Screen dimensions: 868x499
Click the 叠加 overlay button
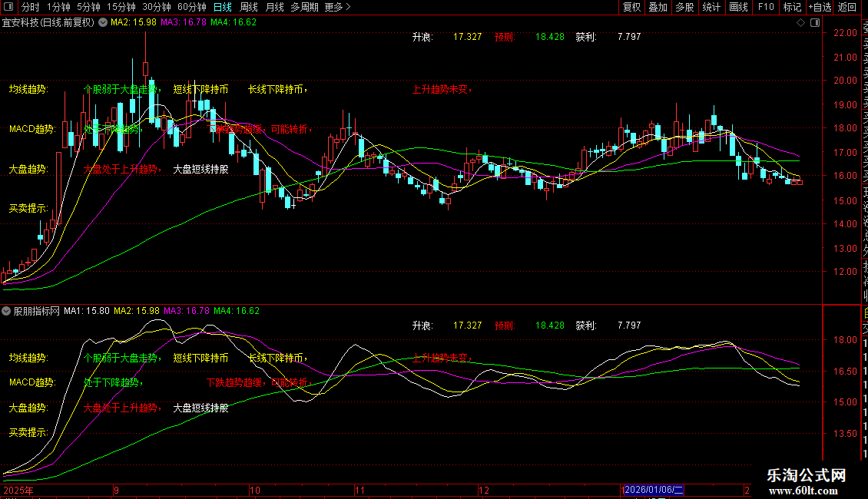click(658, 7)
